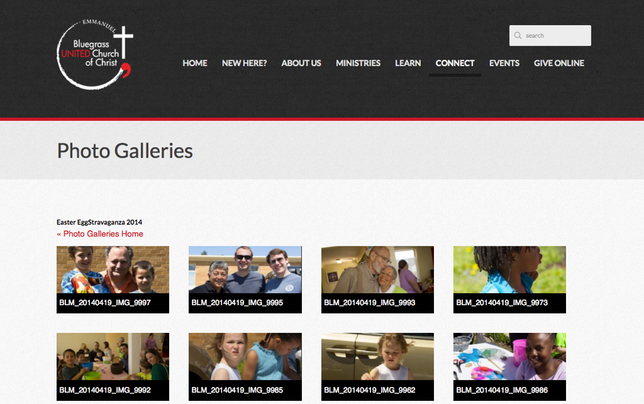644x404 pixels.
Task: Click the Photo Galleries page heading
Action: pos(125,151)
